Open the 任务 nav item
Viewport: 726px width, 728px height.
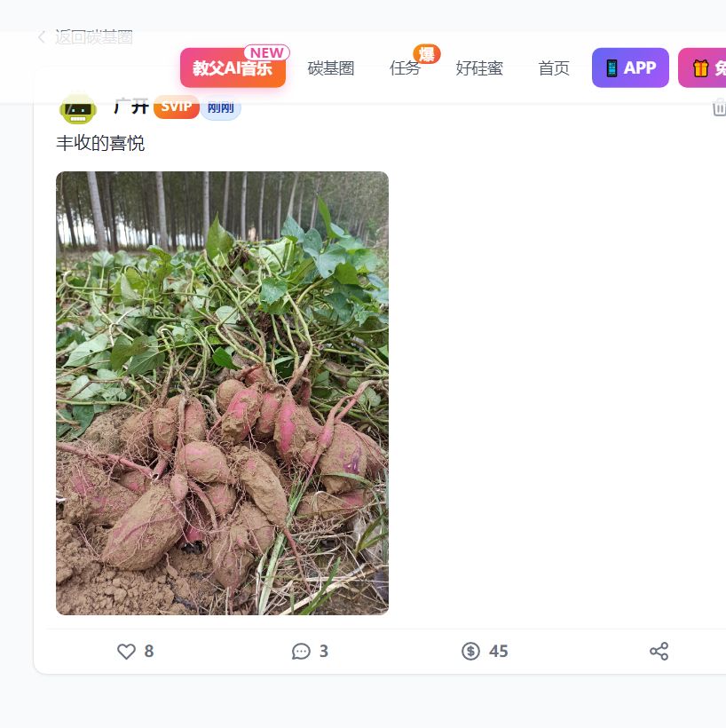[405, 68]
